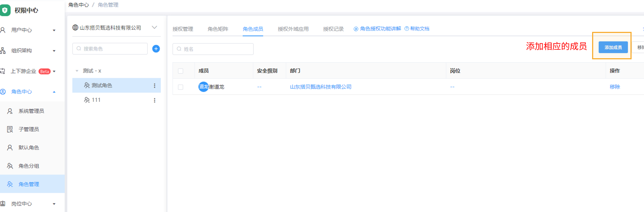Expand the 上下游企业 menu arrow

(x=54, y=71)
